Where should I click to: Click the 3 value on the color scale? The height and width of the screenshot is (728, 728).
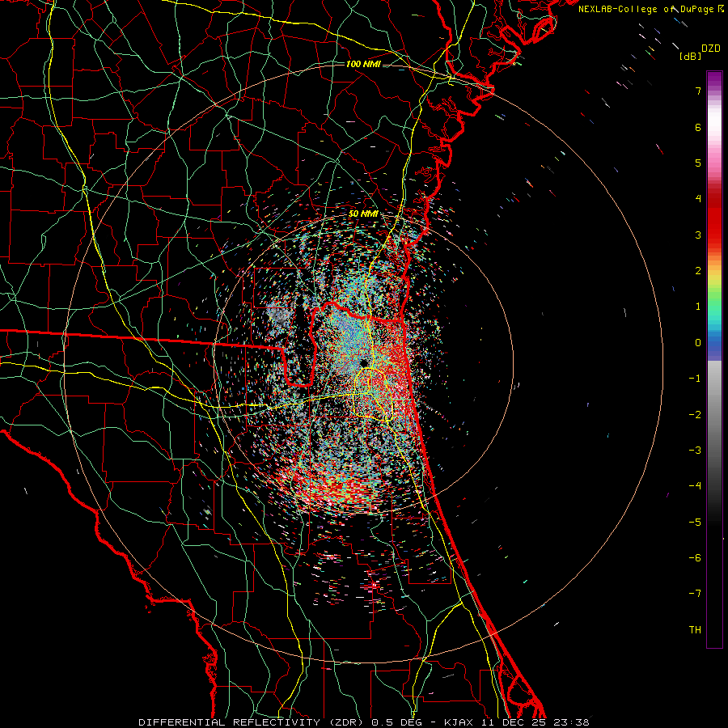[x=698, y=235]
